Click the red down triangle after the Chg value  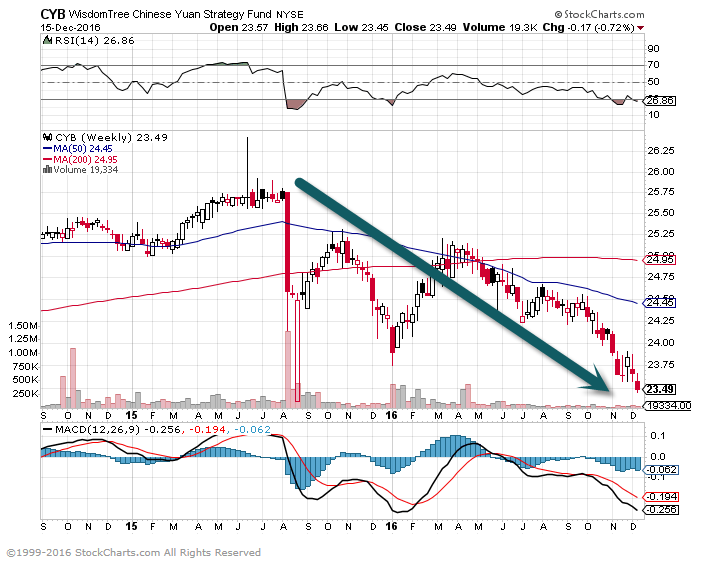[x=640, y=28]
